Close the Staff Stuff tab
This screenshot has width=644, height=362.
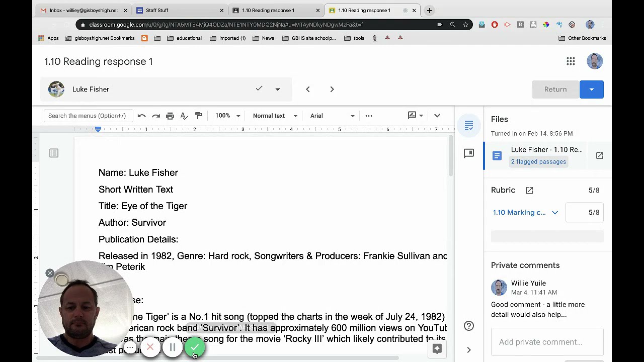tap(221, 10)
